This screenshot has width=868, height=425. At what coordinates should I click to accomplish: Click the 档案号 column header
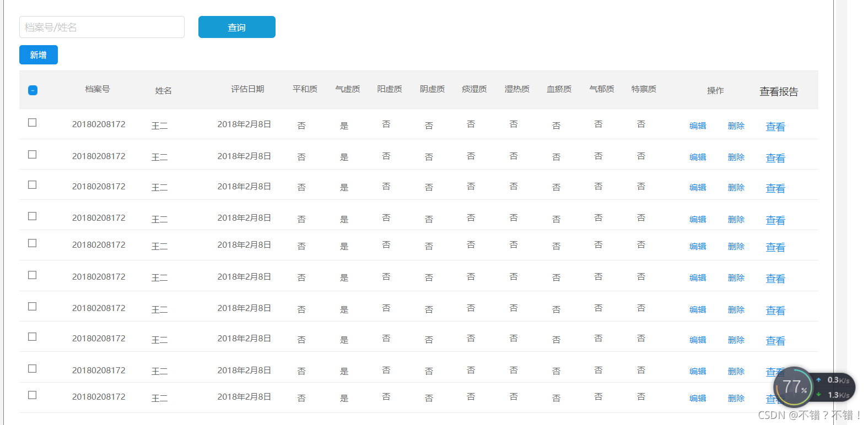(x=98, y=89)
